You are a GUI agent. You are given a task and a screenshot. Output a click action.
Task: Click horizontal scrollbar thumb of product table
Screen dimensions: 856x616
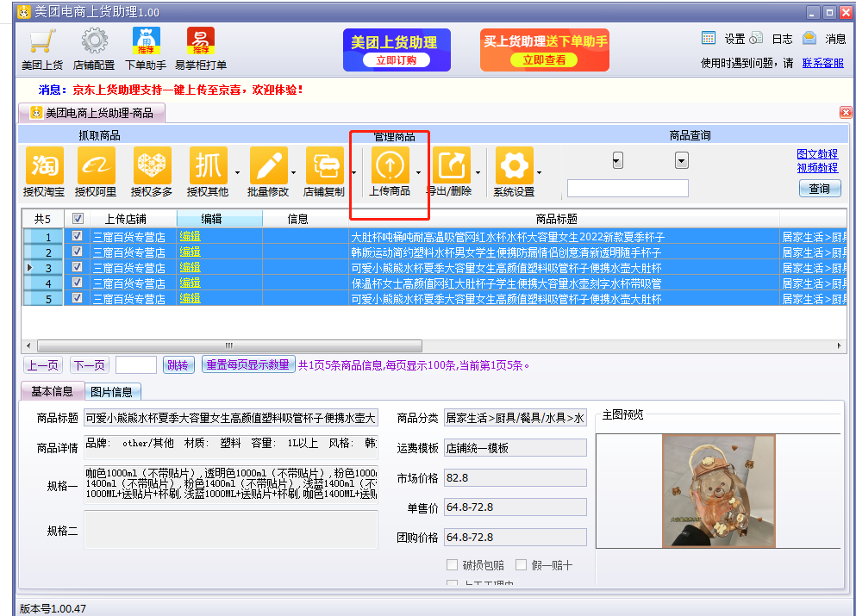point(229,345)
